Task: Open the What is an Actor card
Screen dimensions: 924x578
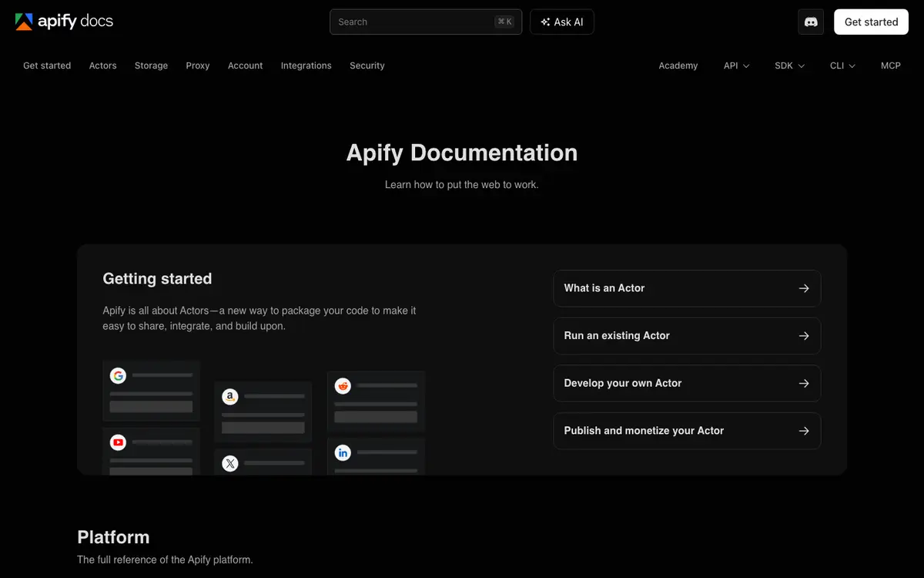Action: pos(687,288)
